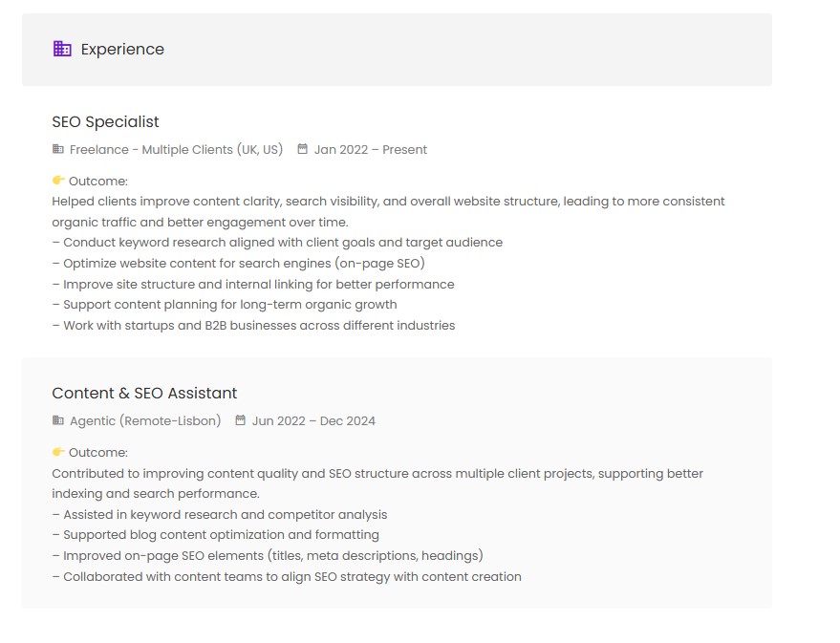Click the Jan 2022 – Present date range
This screenshot has width=840, height=643.
[370, 150]
